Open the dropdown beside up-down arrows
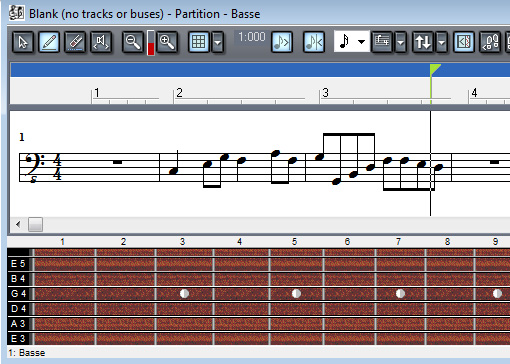Screen dimensions: 510x364 [442, 42]
